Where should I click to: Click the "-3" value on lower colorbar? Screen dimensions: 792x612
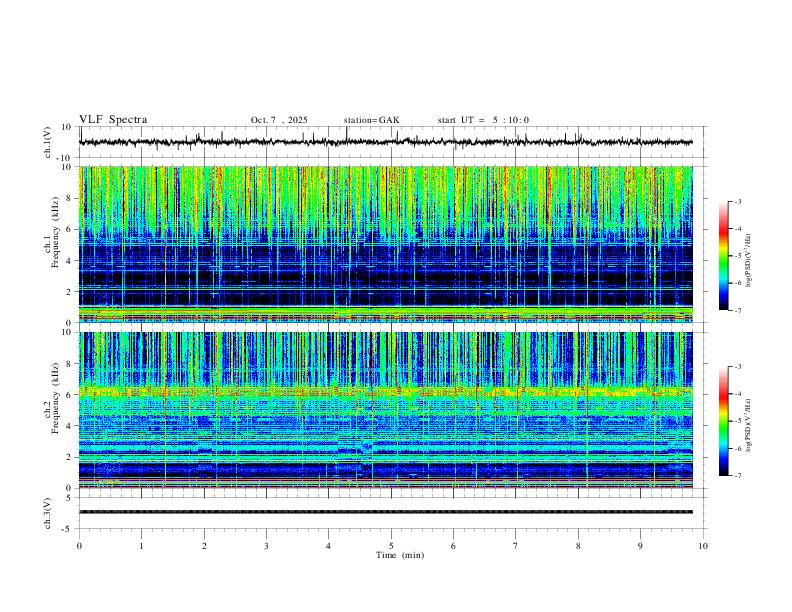(737, 367)
